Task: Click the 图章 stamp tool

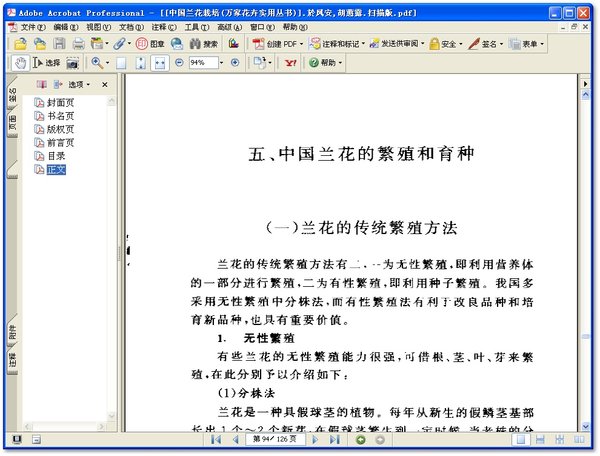Action: (x=150, y=44)
